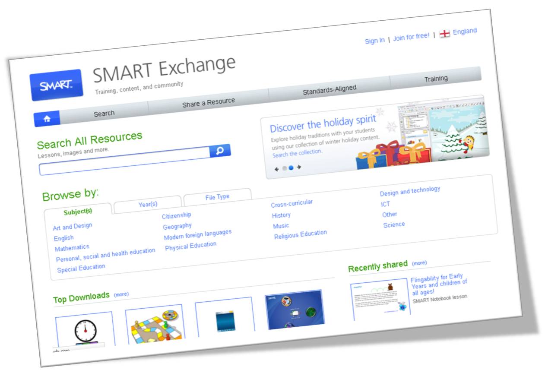Screen dimensions: 545x392
Task: Browse the Mathematics subject
Action: coord(72,248)
